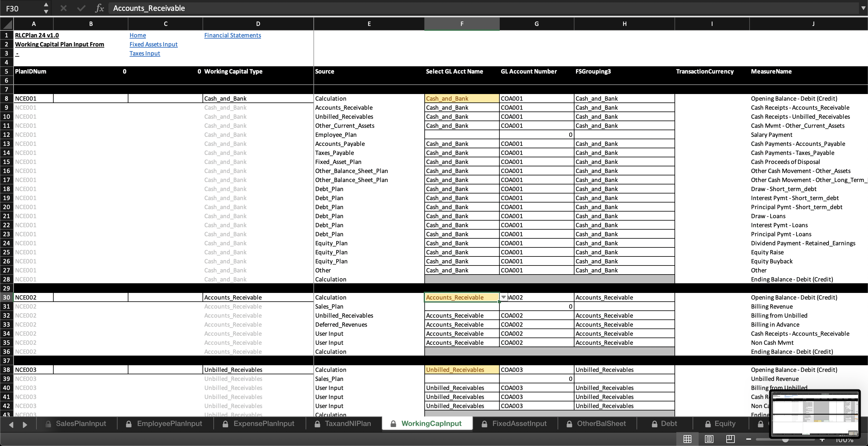The height and width of the screenshot is (446, 868).
Task: Click Deferred_Revenues source cell
Action: click(369, 324)
